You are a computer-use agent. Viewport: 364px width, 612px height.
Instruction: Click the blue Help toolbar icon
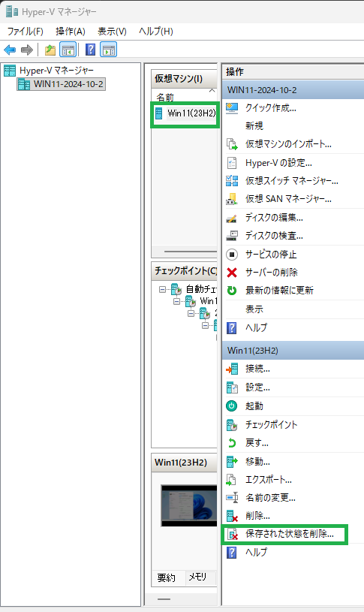91,50
